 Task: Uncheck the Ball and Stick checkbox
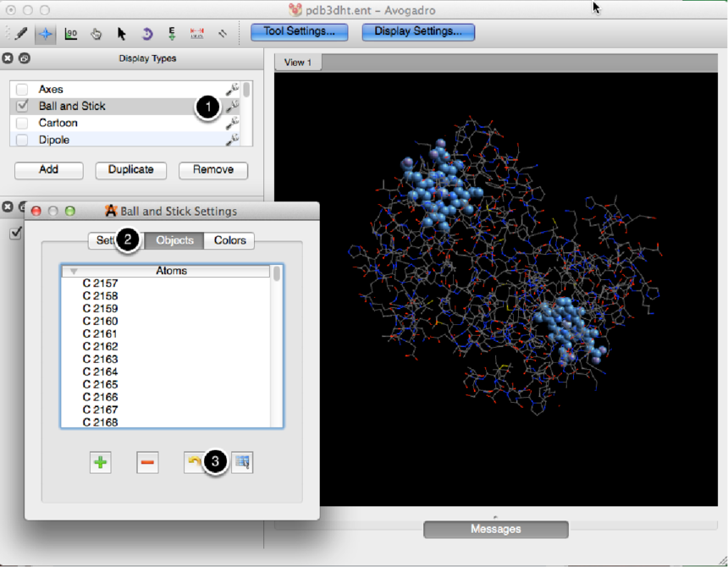(23, 107)
